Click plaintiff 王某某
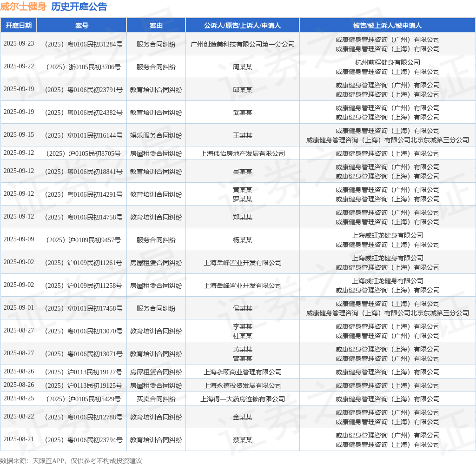This screenshot has width=476, height=465. pyautogui.click(x=243, y=135)
